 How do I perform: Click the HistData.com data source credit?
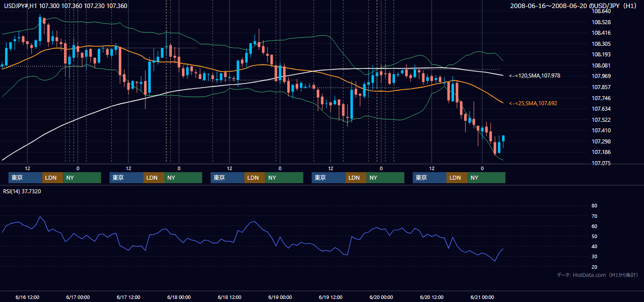click(598, 275)
